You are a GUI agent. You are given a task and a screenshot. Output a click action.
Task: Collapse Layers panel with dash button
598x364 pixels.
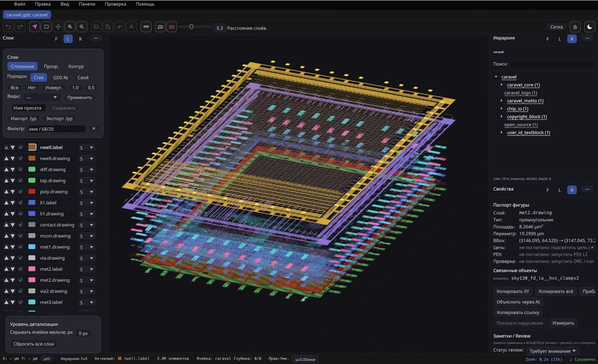point(96,38)
